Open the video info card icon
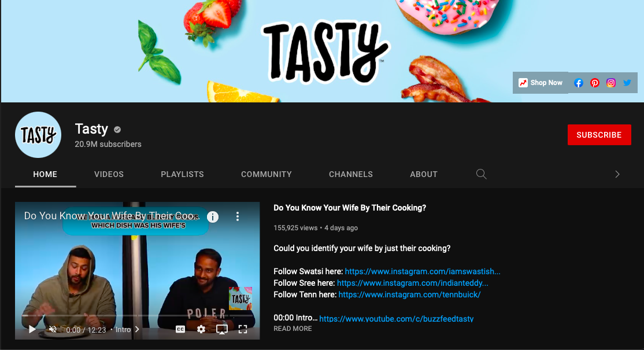This screenshot has width=644, height=350. point(213,216)
